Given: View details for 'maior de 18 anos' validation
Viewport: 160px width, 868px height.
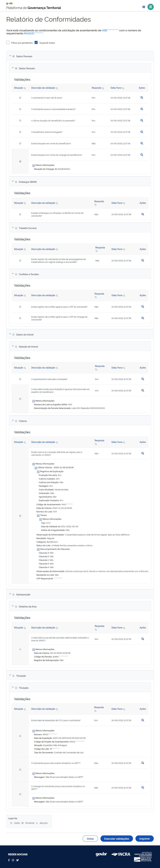Looking at the screenshot, I should tap(142, 98).
